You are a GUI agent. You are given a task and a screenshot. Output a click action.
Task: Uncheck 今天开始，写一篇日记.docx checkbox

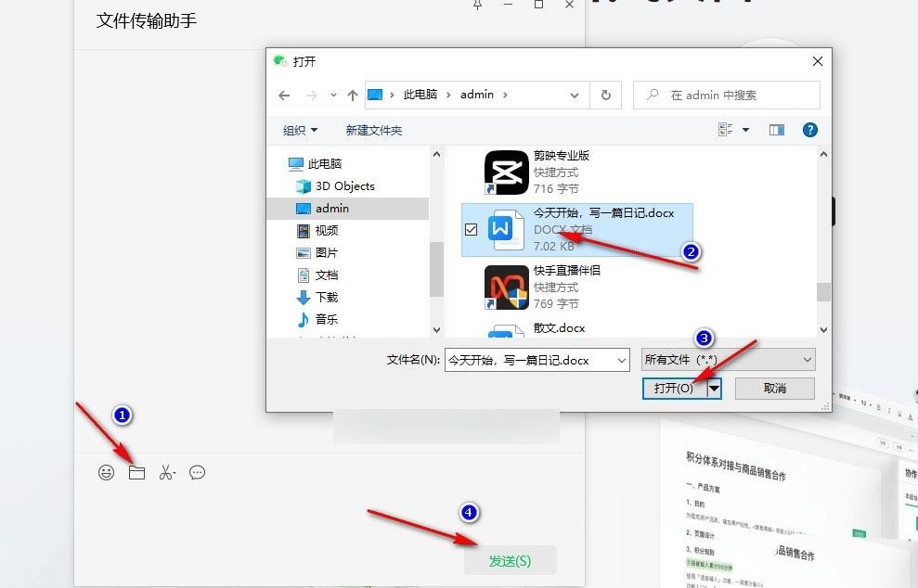[x=472, y=229]
